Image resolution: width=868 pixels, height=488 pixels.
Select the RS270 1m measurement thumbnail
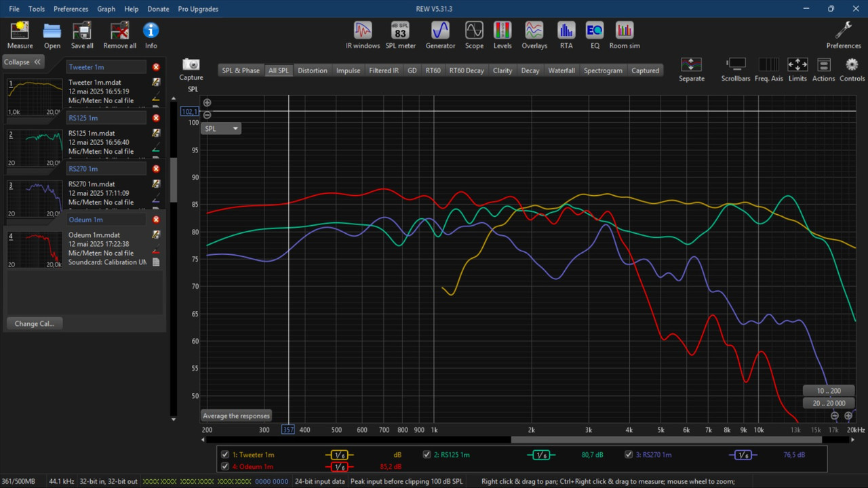(35, 199)
